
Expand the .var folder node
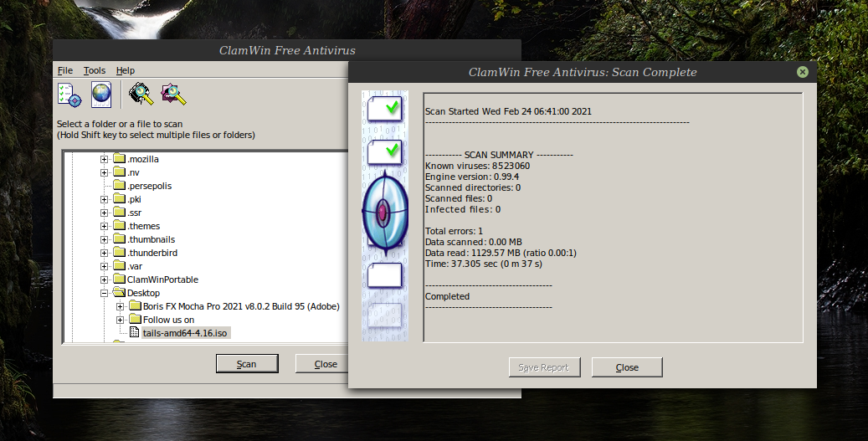pyautogui.click(x=104, y=266)
